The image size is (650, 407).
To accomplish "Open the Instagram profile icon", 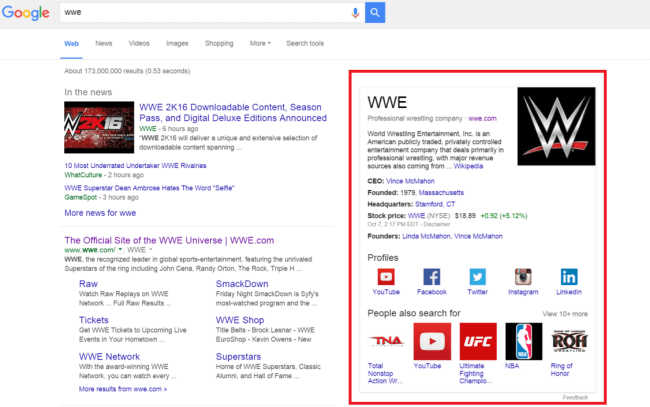I will (x=523, y=277).
